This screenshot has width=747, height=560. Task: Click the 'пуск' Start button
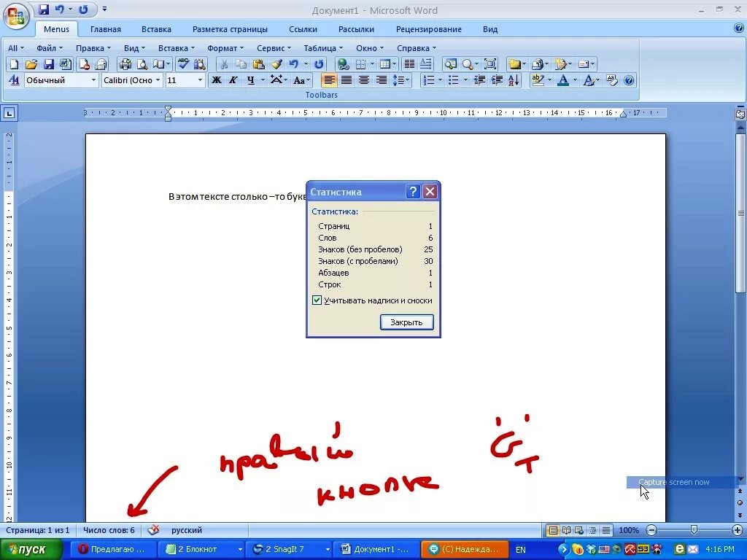point(31,549)
